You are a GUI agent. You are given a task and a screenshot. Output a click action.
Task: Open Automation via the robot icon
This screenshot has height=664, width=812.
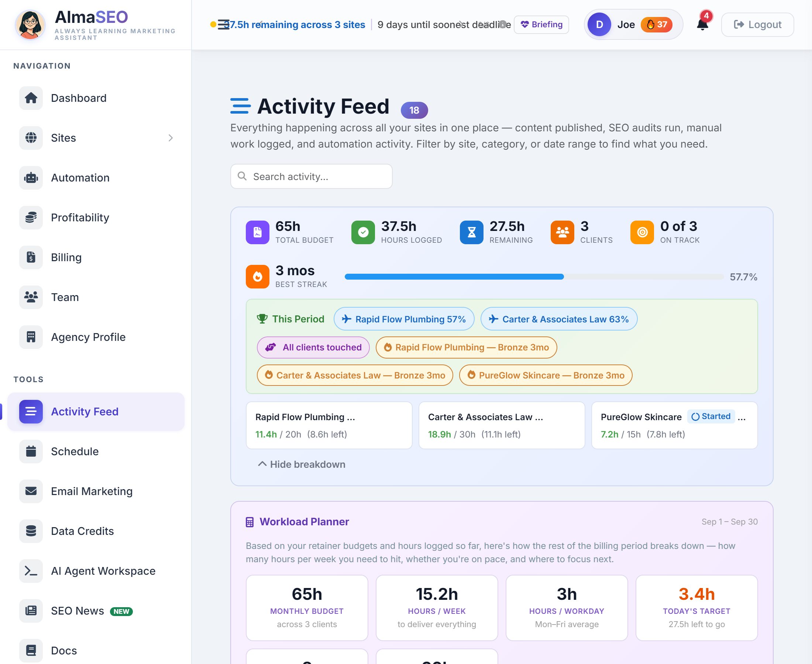(31, 178)
